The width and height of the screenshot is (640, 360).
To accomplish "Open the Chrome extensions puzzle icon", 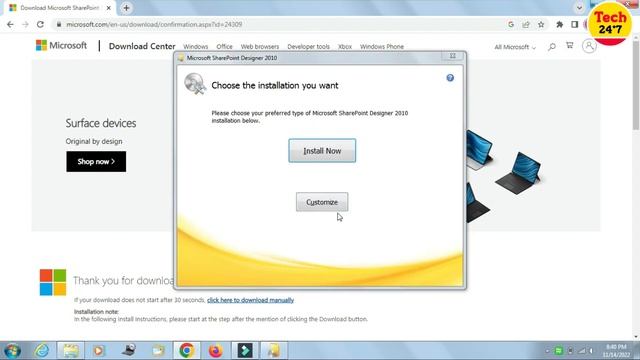I will (560, 24).
